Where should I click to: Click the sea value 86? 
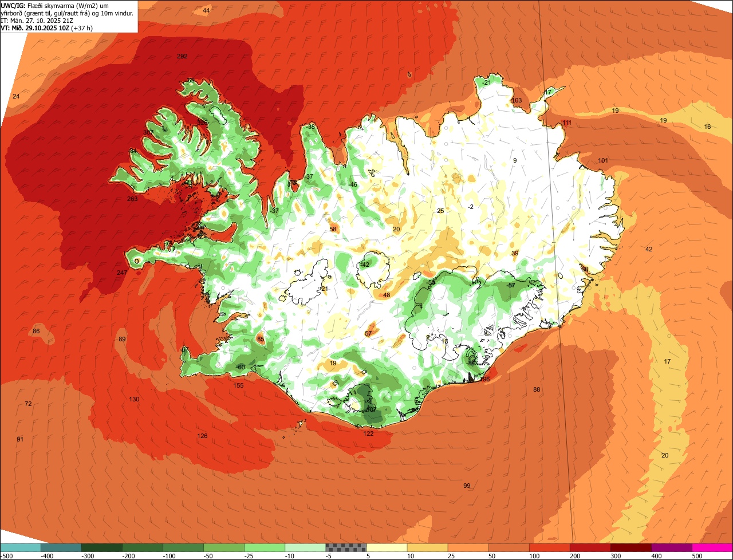click(36, 332)
